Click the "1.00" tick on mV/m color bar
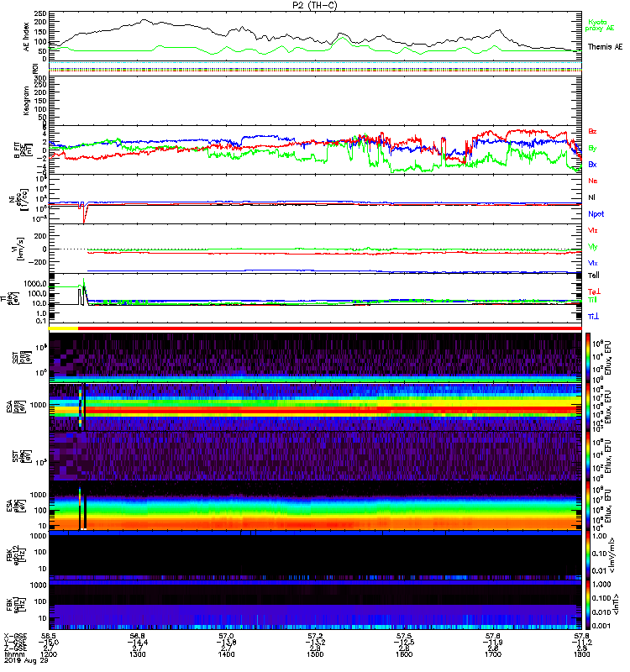This screenshot has width=630, height=672. [600, 536]
